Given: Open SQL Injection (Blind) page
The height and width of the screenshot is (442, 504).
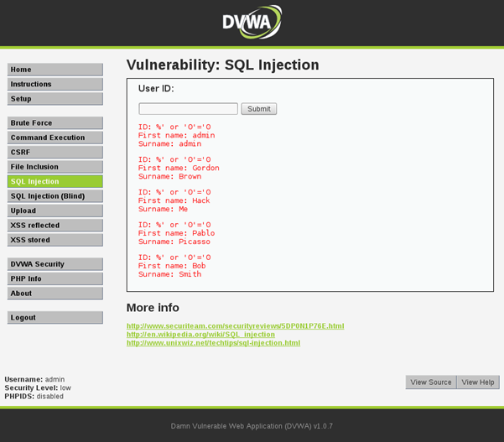Looking at the screenshot, I should 55,196.
